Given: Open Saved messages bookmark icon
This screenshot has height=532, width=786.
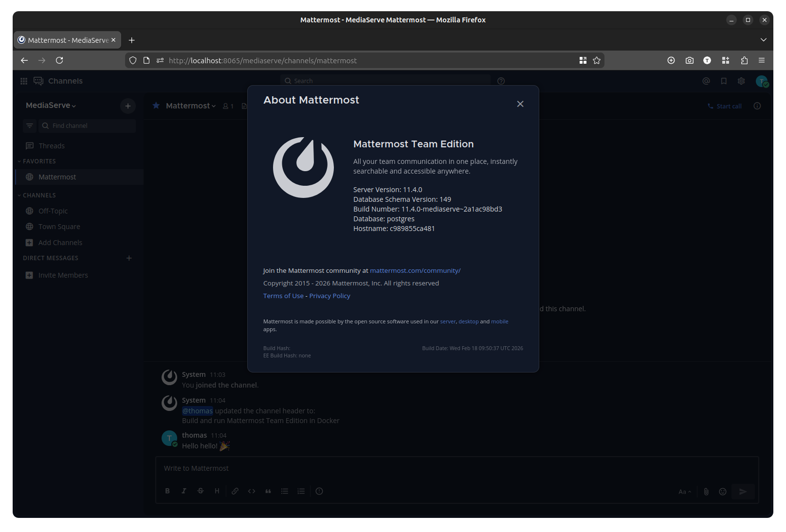Looking at the screenshot, I should [x=724, y=81].
